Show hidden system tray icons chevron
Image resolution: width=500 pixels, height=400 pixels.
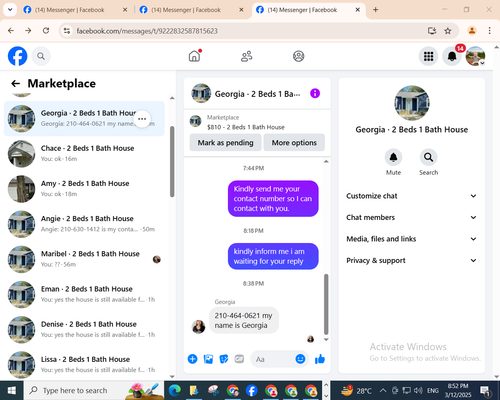(x=383, y=390)
